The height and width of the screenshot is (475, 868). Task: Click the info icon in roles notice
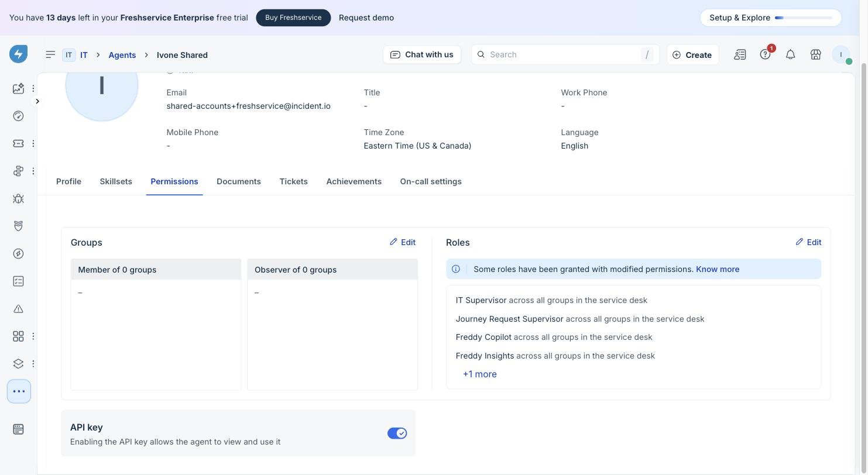tap(455, 269)
